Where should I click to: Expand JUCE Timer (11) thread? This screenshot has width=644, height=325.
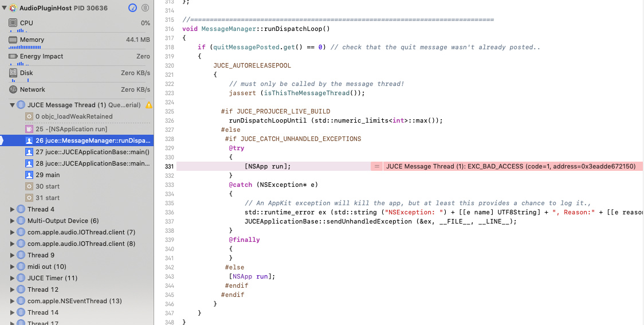coord(13,278)
